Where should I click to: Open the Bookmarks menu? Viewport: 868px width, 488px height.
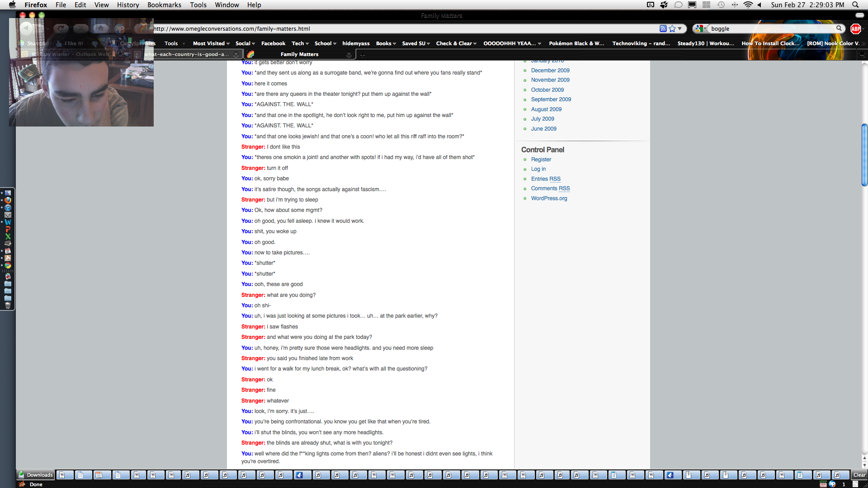(x=164, y=5)
